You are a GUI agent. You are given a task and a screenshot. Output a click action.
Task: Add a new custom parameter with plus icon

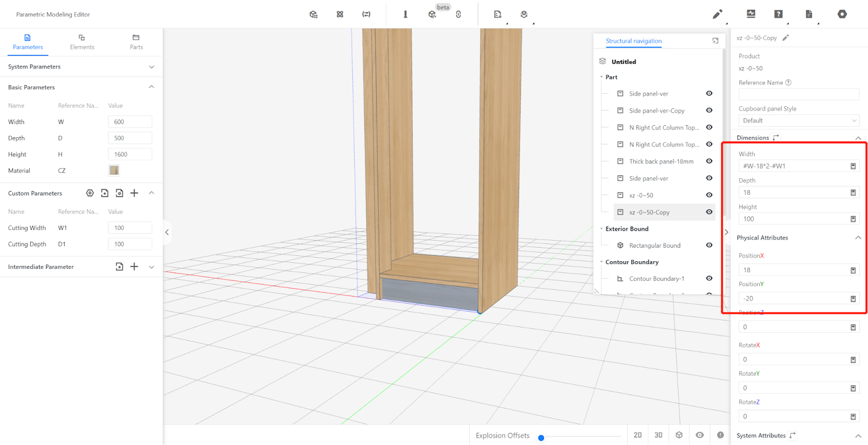135,193
